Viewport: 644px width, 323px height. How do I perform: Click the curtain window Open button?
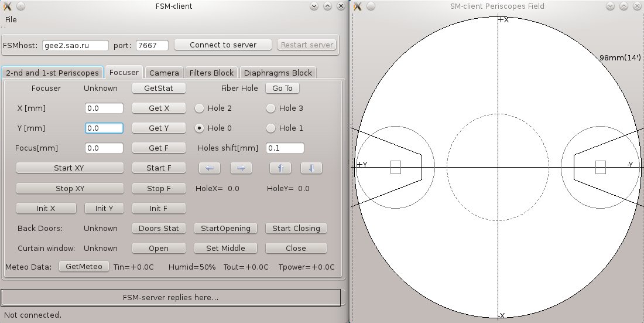[159, 248]
